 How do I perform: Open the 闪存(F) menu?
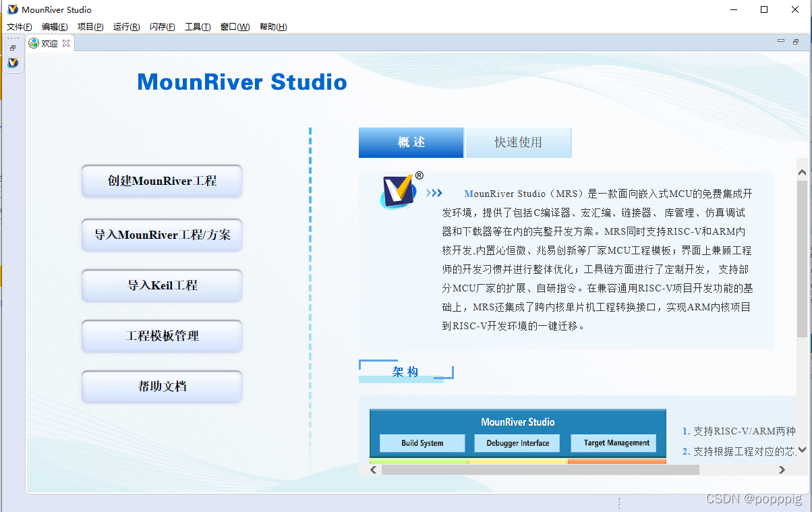coord(162,27)
